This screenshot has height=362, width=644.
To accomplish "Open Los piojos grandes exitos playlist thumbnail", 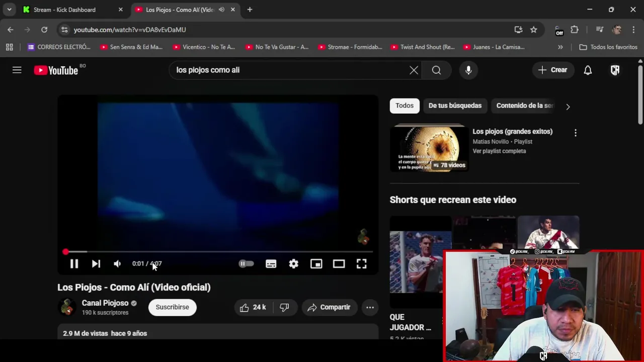I will (x=429, y=149).
